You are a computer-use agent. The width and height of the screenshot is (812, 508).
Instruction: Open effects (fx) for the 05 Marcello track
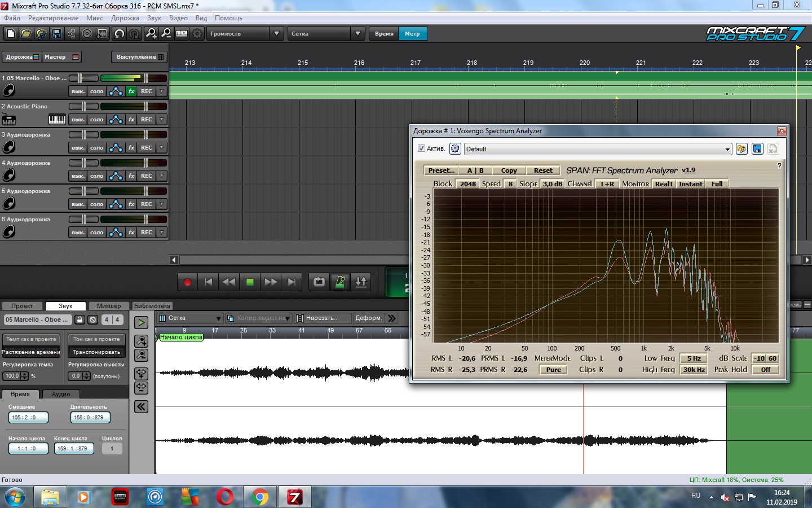pos(131,91)
